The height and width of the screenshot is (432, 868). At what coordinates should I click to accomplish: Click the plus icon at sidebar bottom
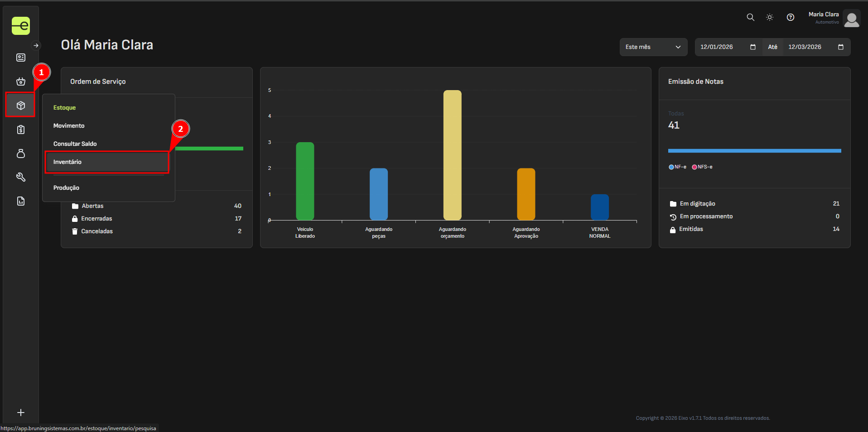pos(21,413)
